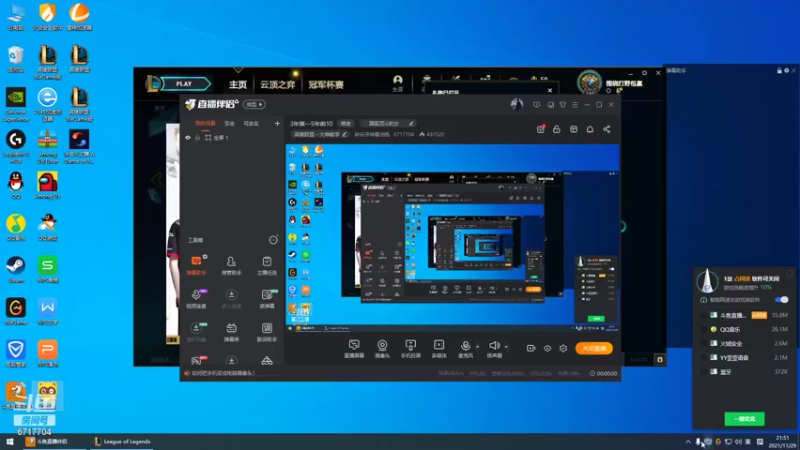The width and height of the screenshot is (800, 450).
Task: Open the 主页 tab in League client
Action: click(x=238, y=85)
